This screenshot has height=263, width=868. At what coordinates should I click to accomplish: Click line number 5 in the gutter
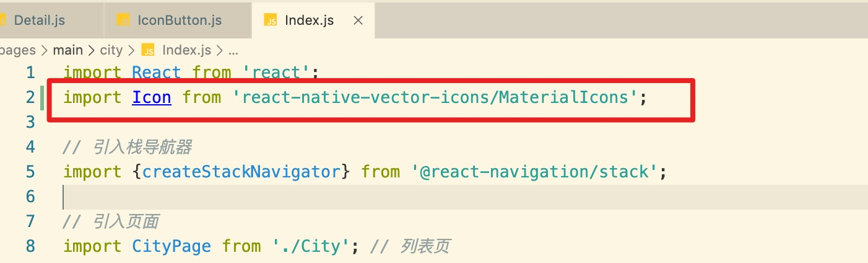(30, 172)
